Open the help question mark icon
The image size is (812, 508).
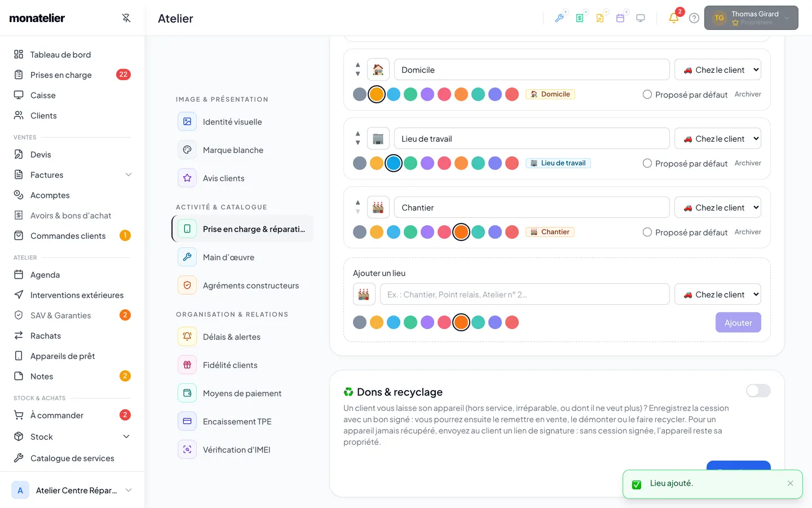694,18
